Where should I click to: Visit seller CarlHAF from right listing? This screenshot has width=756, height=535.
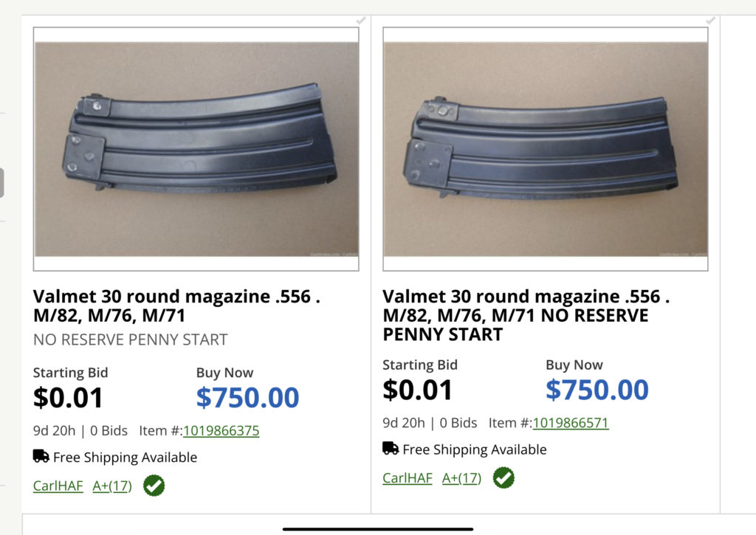(408, 478)
